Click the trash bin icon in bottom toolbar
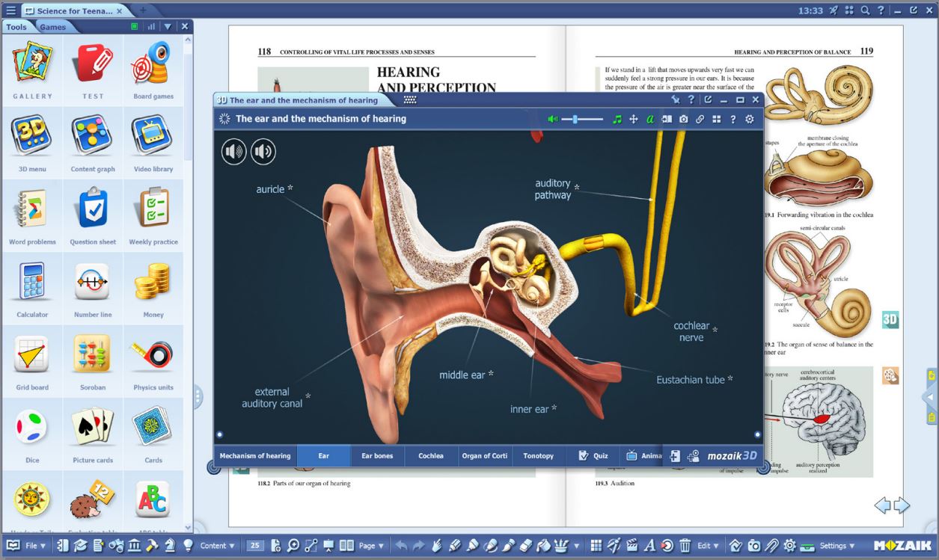This screenshot has height=560, width=939. pos(685,546)
